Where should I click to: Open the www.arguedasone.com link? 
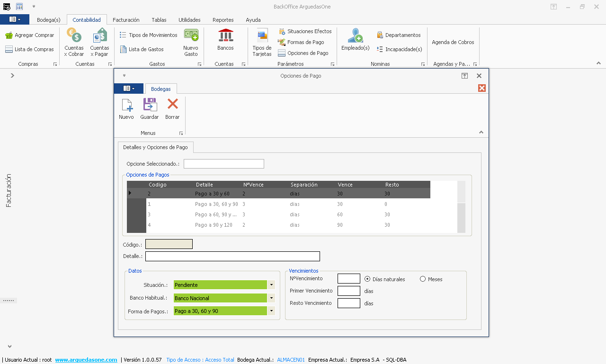point(86,360)
